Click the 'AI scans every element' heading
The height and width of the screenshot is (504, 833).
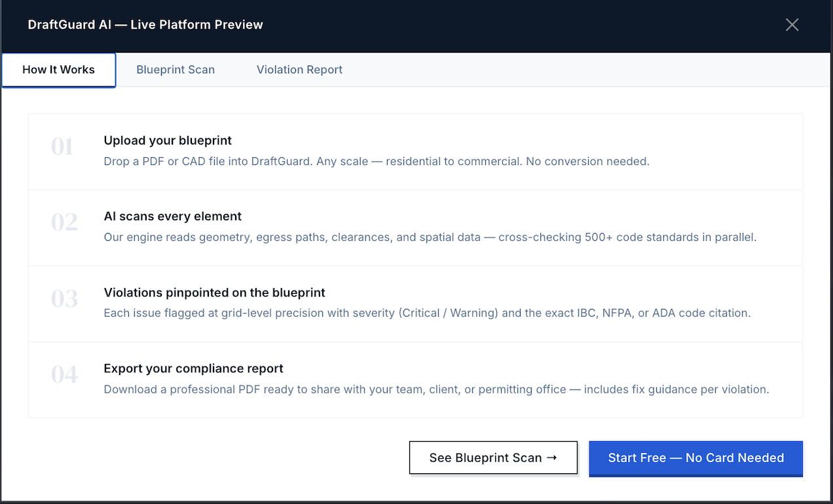[173, 217]
